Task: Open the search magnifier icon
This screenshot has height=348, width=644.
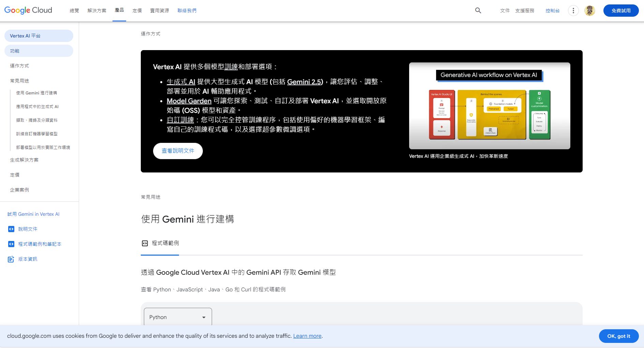Action: point(478,11)
